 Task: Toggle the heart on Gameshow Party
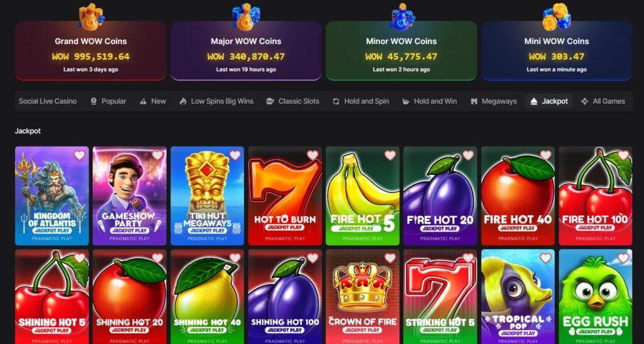point(157,155)
